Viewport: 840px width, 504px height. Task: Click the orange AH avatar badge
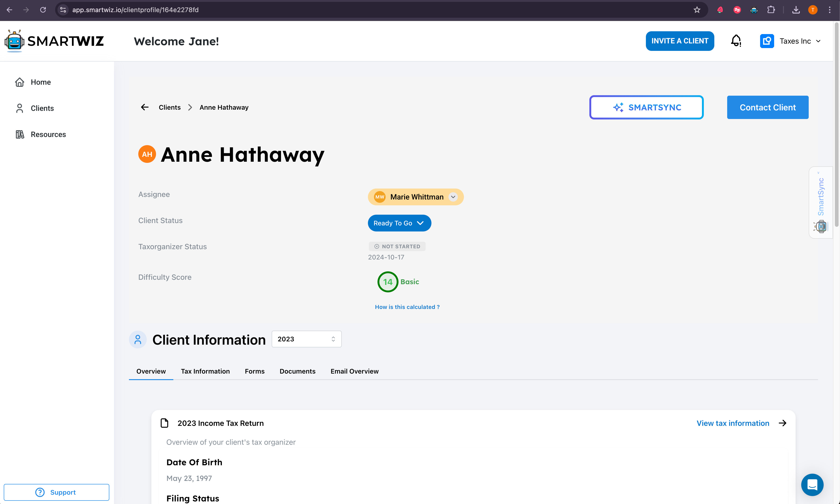[x=147, y=154]
